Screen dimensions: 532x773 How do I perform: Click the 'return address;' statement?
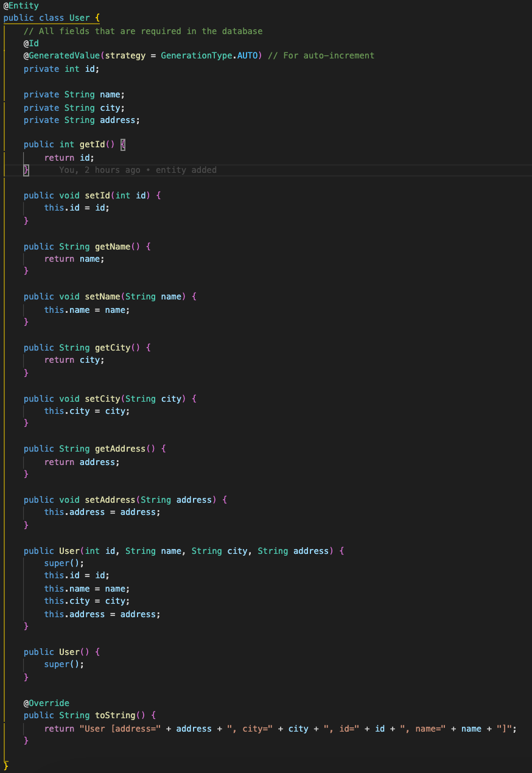coord(82,462)
